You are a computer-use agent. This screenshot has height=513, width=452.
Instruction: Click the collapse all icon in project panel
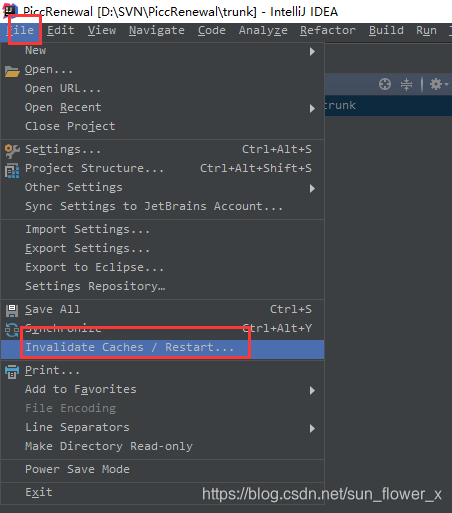[x=406, y=84]
